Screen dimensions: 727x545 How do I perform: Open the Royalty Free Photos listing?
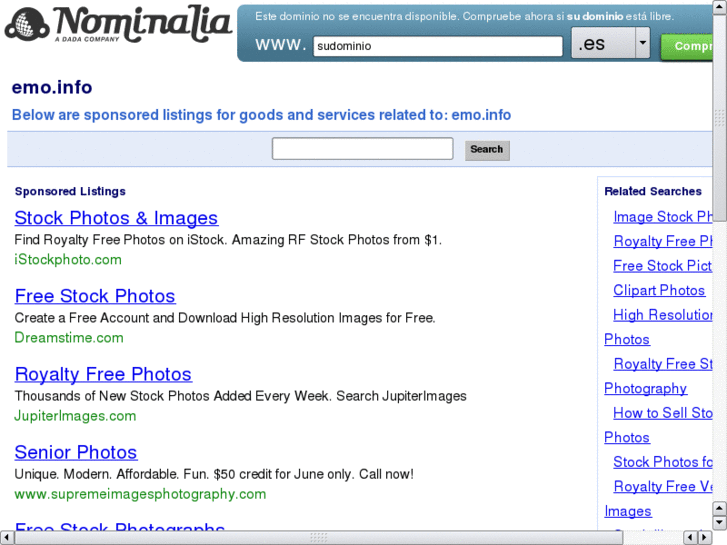103,374
